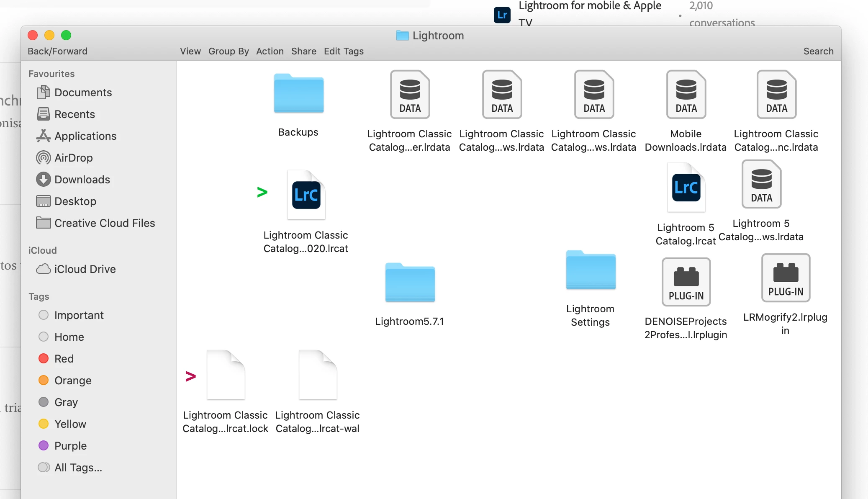Open the Action dropdown in toolbar

pos(270,51)
